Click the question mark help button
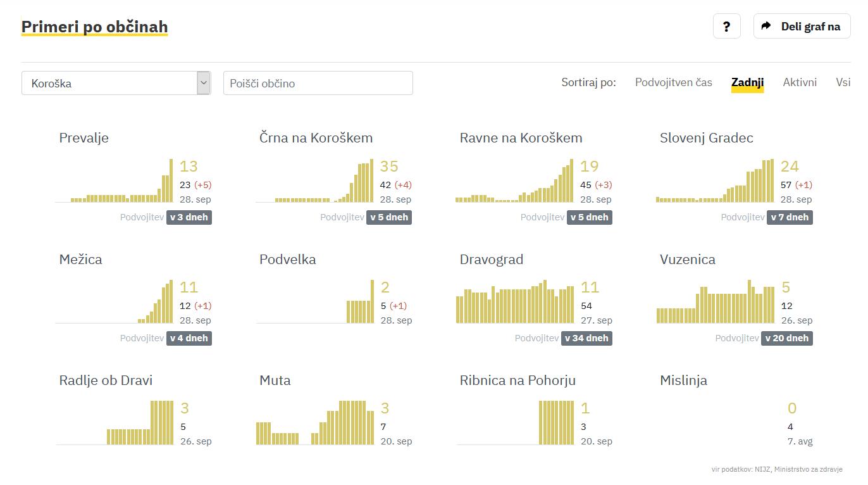Image resolution: width=868 pixels, height=485 pixels. pyautogui.click(x=726, y=27)
